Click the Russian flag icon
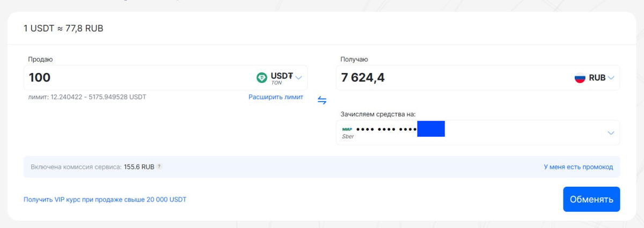Viewport: 644px width, 228px height. [580, 78]
